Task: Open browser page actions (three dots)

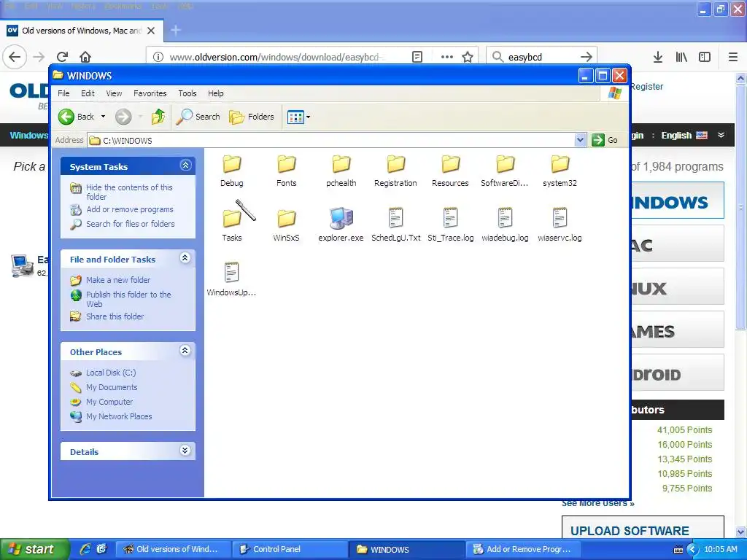Action: [447, 57]
